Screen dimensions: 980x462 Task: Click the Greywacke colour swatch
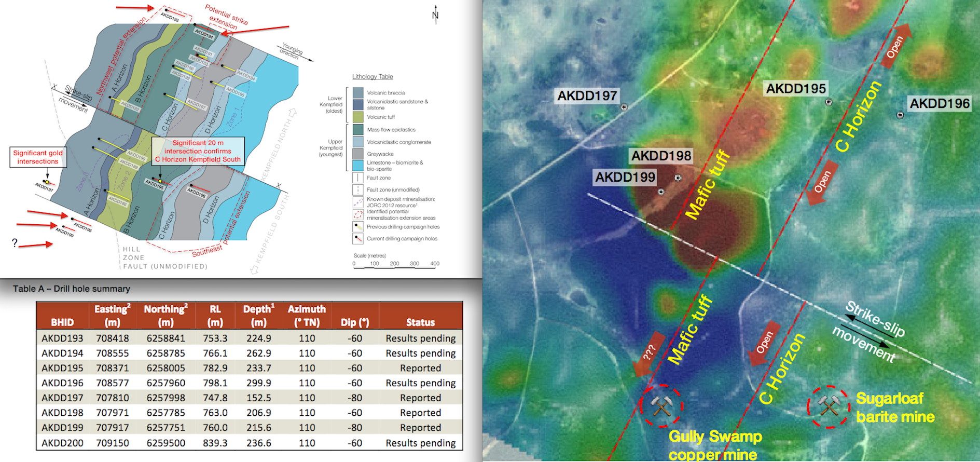357,154
